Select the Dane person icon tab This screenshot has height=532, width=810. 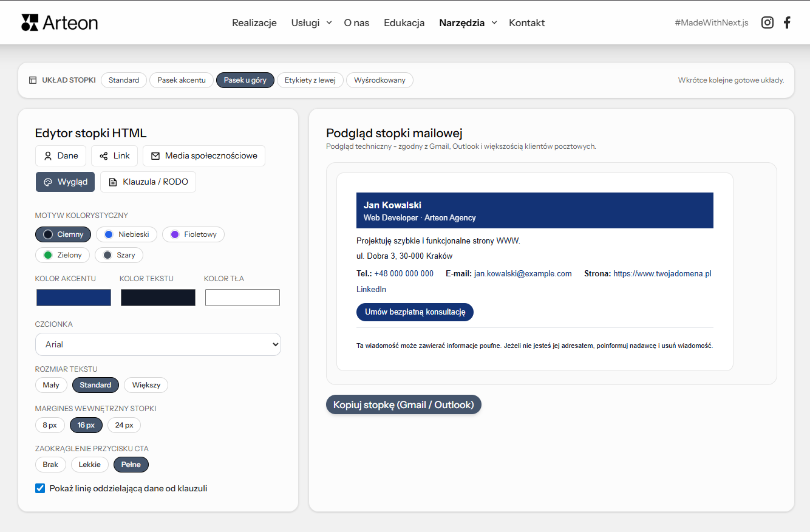point(49,155)
